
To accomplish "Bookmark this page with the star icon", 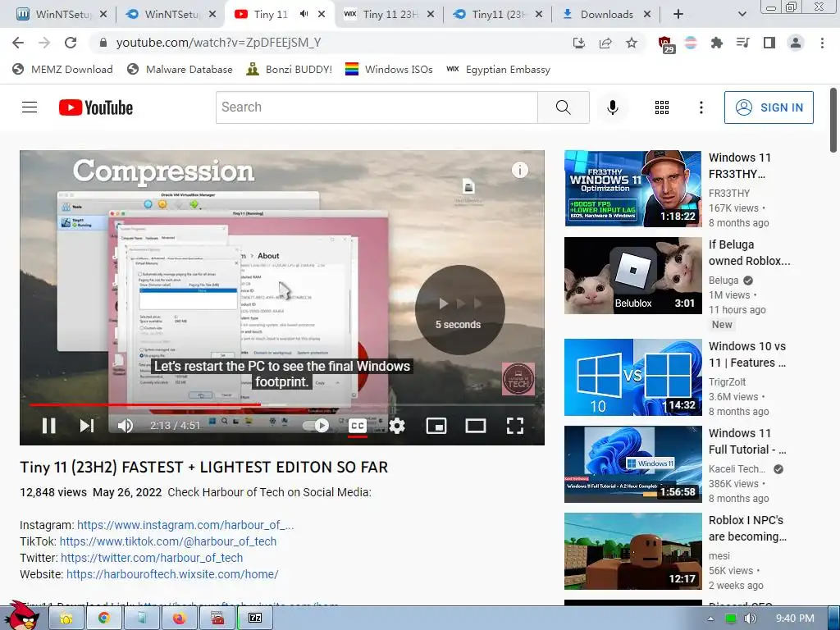I will (x=632, y=43).
